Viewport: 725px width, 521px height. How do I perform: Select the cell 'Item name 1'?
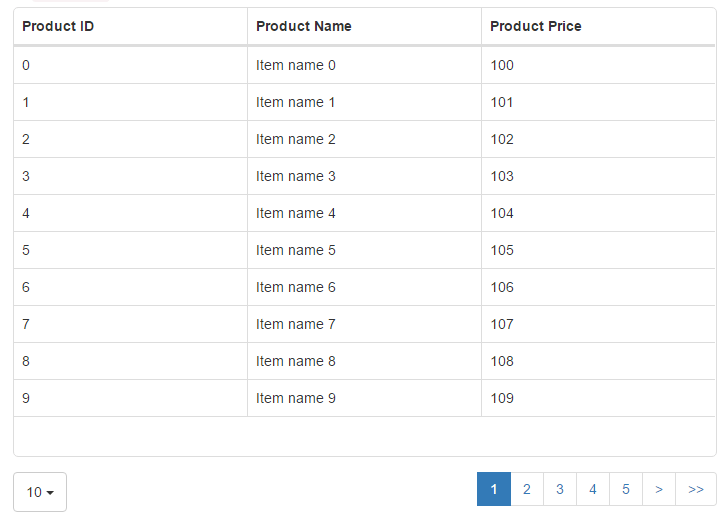pos(364,102)
